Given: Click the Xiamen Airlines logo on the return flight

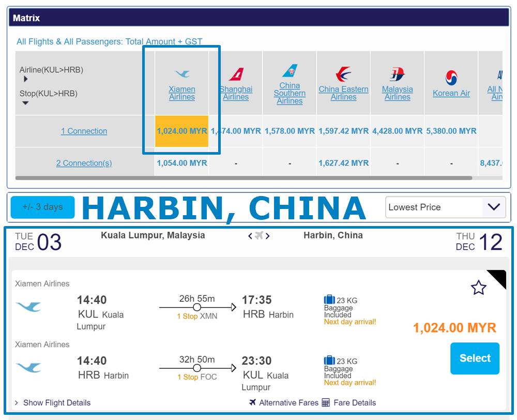Looking at the screenshot, I should tap(28, 368).
